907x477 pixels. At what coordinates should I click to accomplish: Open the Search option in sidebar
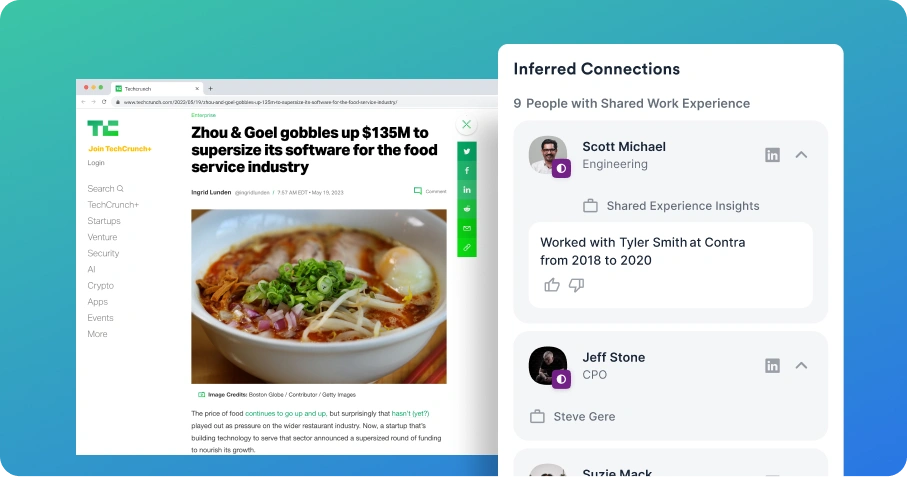pyautogui.click(x=105, y=188)
